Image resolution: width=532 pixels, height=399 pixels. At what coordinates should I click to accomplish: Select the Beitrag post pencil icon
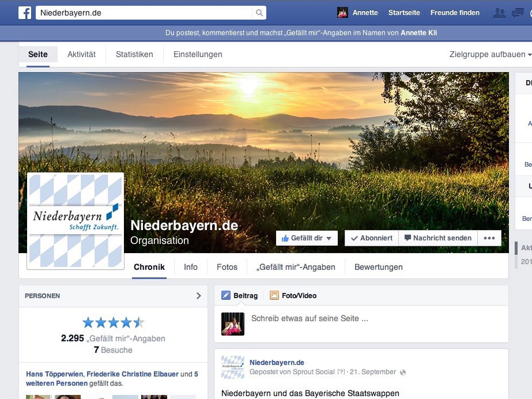226,296
